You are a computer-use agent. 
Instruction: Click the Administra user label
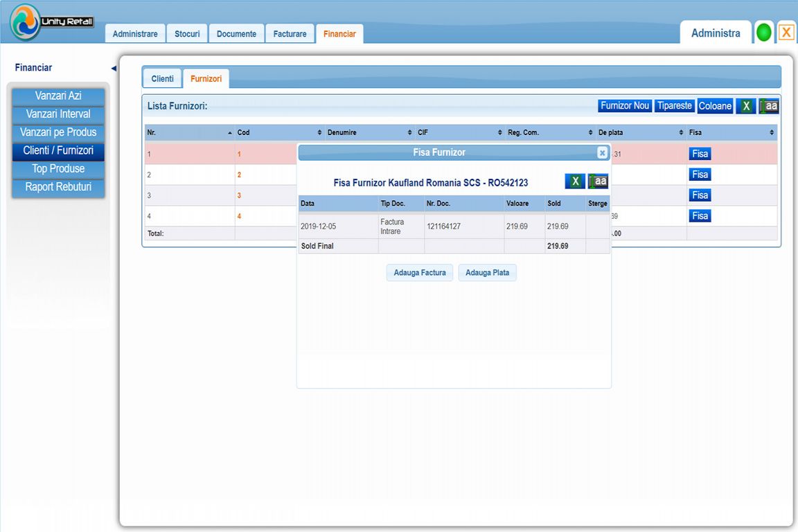(716, 33)
